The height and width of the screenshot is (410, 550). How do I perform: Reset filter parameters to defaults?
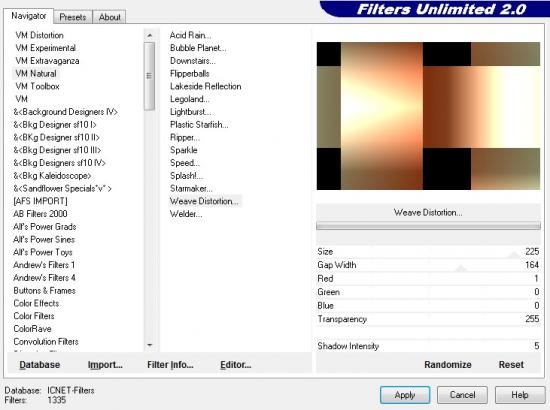[511, 365]
